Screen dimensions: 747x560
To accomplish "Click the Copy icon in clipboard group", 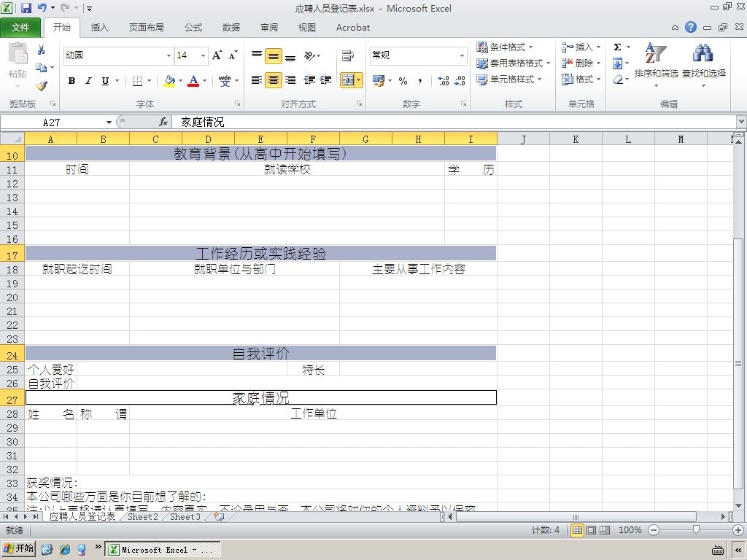I will tap(41, 68).
